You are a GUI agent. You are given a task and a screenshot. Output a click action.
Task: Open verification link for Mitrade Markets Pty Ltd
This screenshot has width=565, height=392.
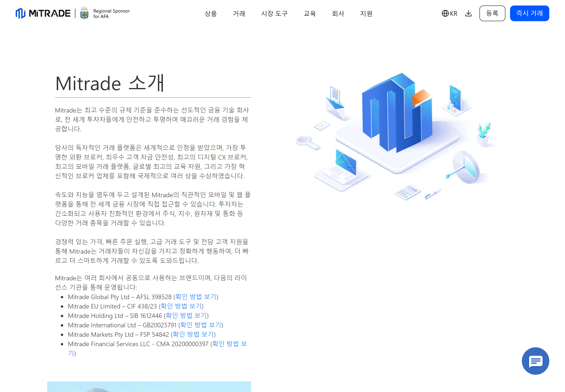[x=193, y=334]
